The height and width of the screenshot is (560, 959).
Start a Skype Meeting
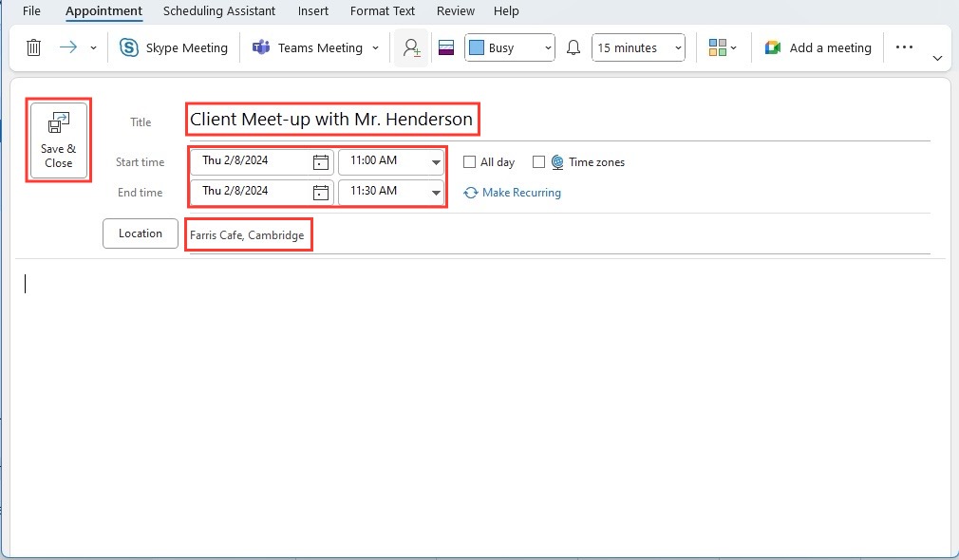pyautogui.click(x=173, y=47)
